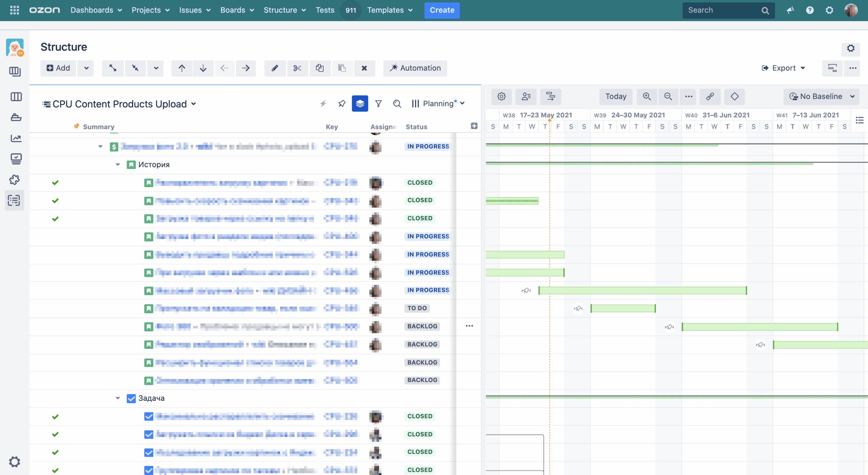Pin the structure view with the pin icon

click(342, 104)
